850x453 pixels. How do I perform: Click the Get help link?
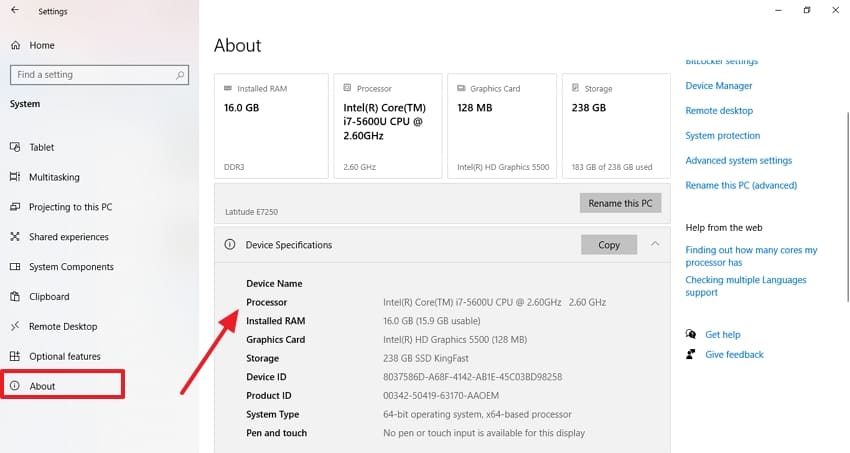tap(723, 334)
